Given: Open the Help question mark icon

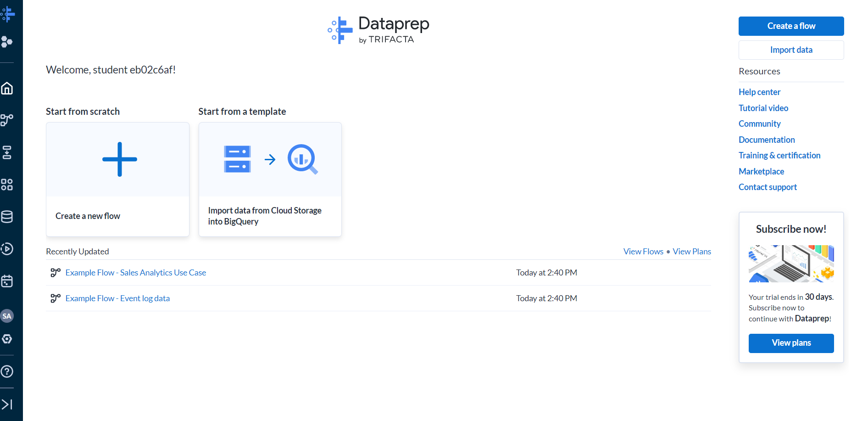Looking at the screenshot, I should [7, 371].
